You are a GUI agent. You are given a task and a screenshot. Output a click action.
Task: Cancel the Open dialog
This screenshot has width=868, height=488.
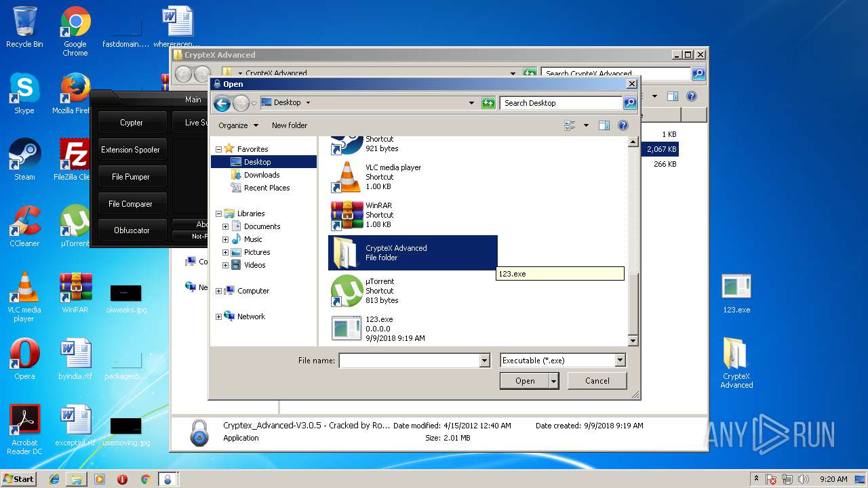(597, 381)
